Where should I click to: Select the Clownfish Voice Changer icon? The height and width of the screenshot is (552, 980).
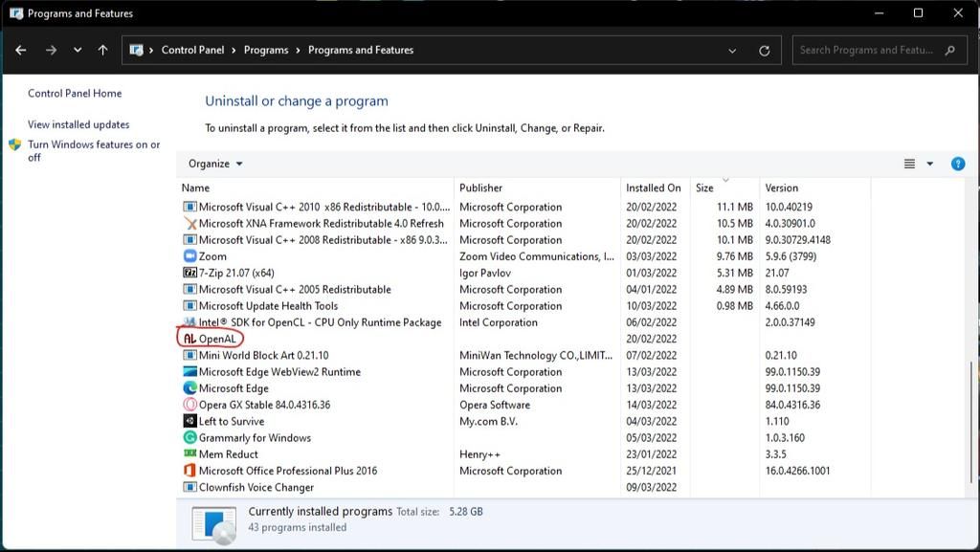(x=190, y=487)
